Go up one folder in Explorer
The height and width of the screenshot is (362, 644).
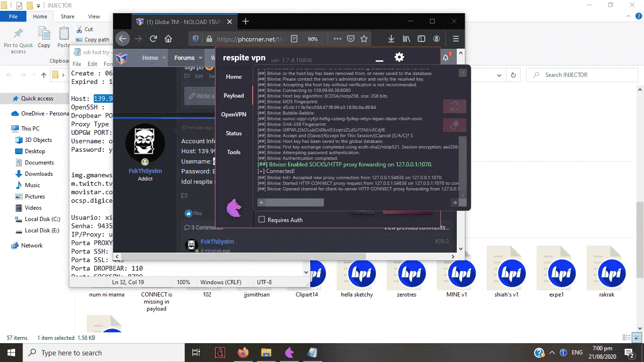point(44,75)
